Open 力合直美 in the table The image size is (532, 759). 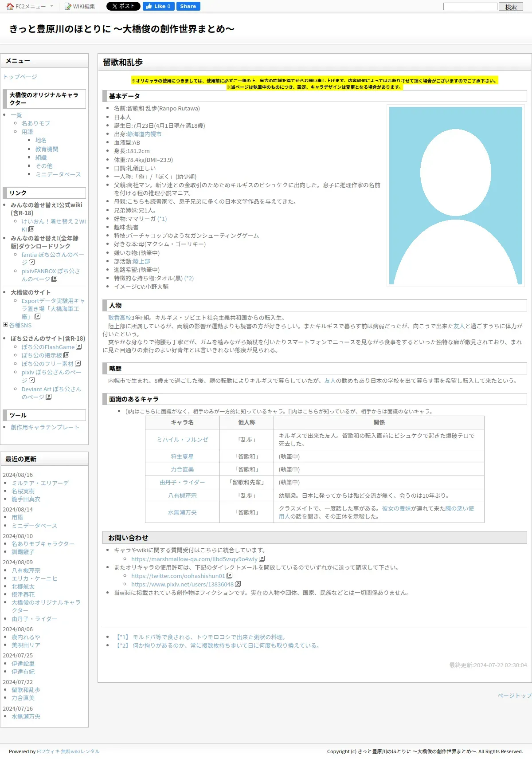click(x=182, y=469)
